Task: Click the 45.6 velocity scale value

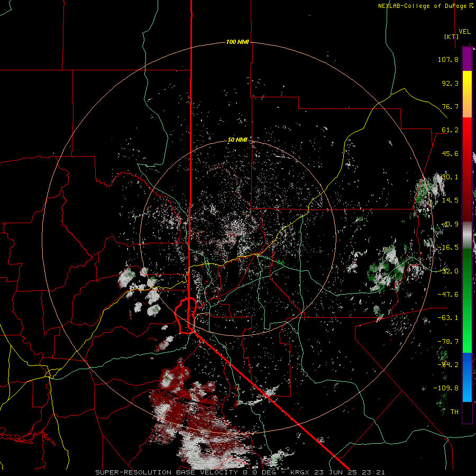Action: pyautogui.click(x=450, y=153)
